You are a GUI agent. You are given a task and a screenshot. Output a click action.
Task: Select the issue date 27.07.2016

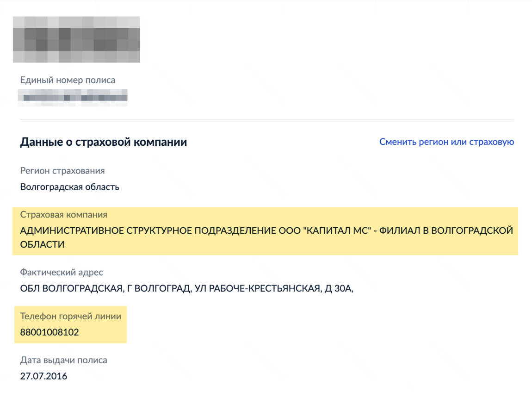click(42, 376)
